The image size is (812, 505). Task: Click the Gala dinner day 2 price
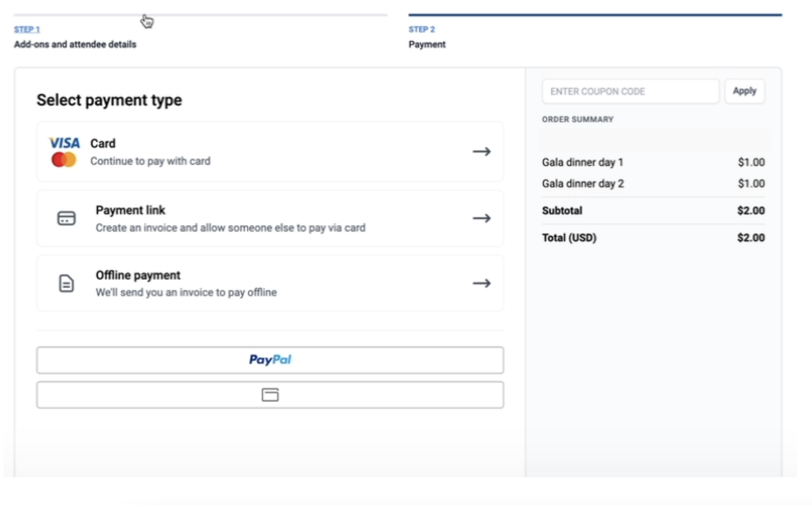tap(751, 184)
